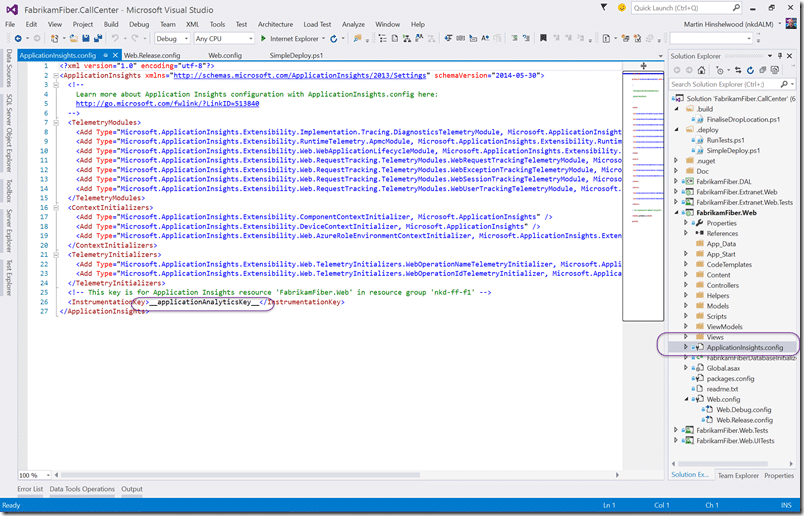Click the Quick Launch magnifier icon
Screen dimensions: 804x516
click(x=736, y=8)
